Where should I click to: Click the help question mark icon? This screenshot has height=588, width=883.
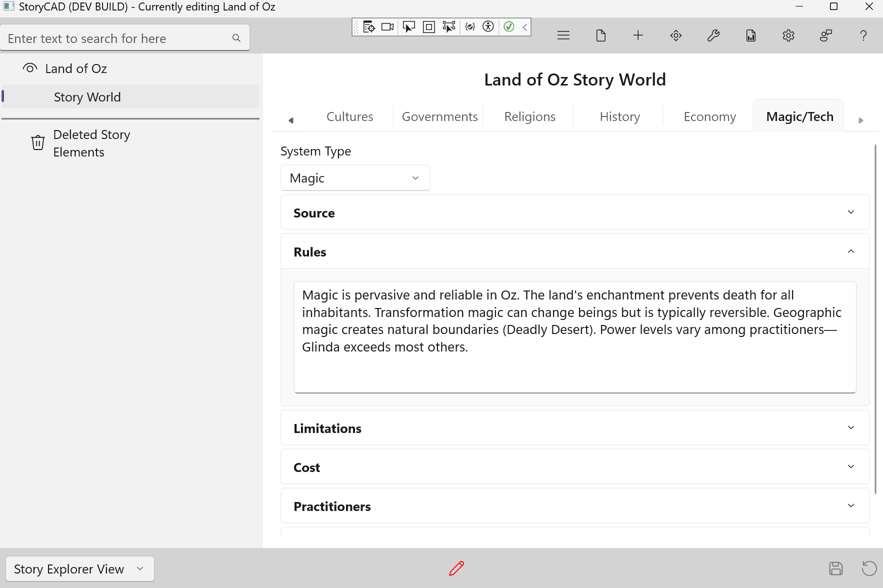click(863, 35)
